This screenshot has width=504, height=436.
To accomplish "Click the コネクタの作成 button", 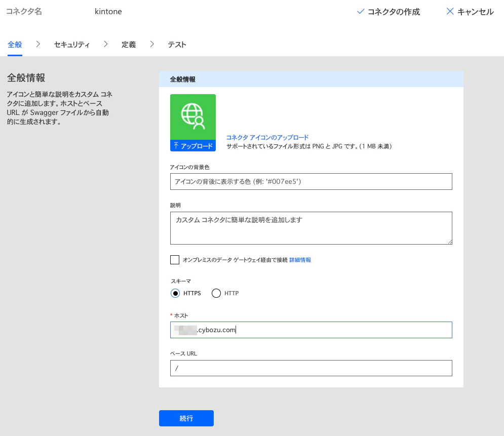I will [x=389, y=12].
